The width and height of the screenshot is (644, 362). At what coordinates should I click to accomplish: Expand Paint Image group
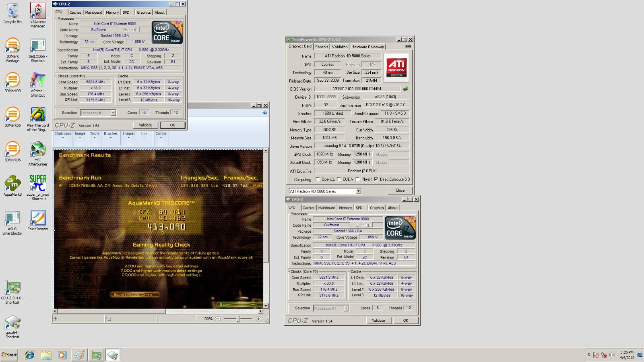click(x=80, y=136)
